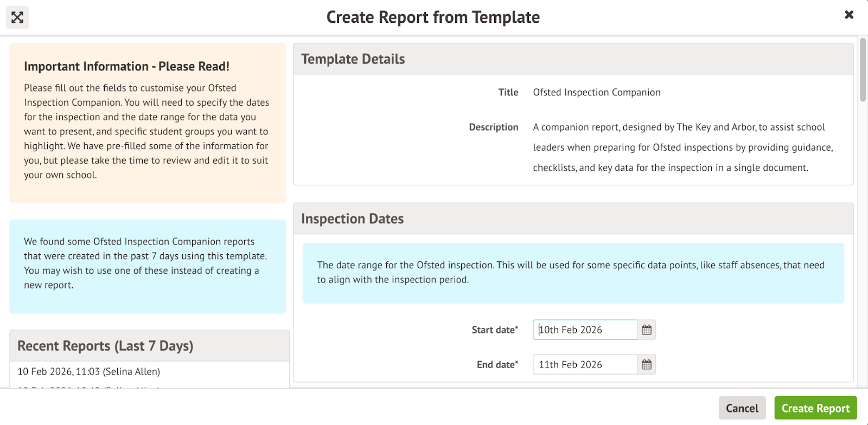The width and height of the screenshot is (868, 425).
Task: Open the End date calendar picker
Action: point(647,364)
